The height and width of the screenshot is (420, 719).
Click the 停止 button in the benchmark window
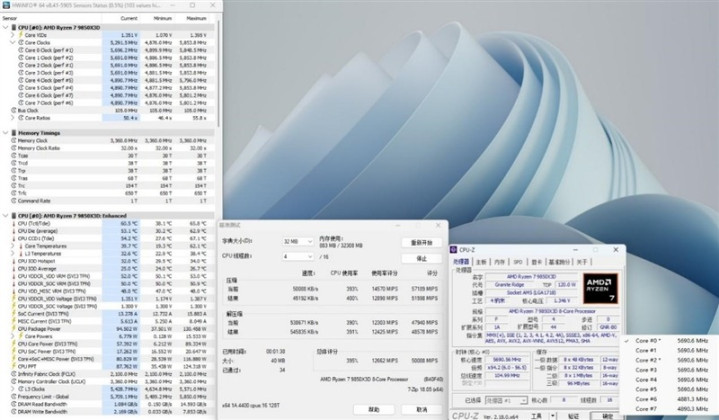pos(421,259)
